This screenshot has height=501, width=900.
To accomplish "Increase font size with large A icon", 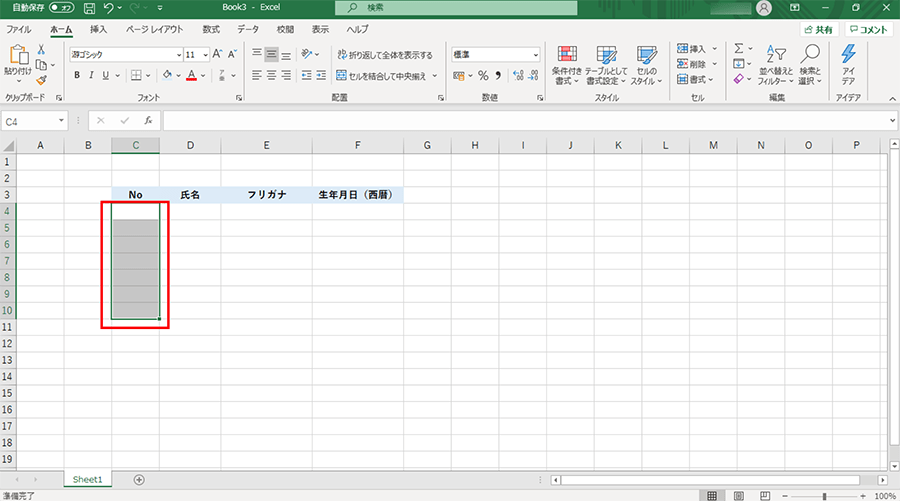I will tap(218, 55).
